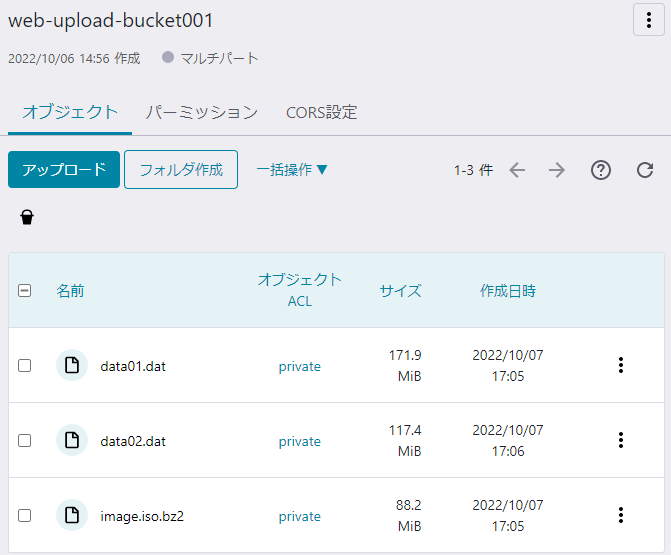This screenshot has width=671, height=555.
Task: Click the アップロード button
Action: (x=64, y=170)
